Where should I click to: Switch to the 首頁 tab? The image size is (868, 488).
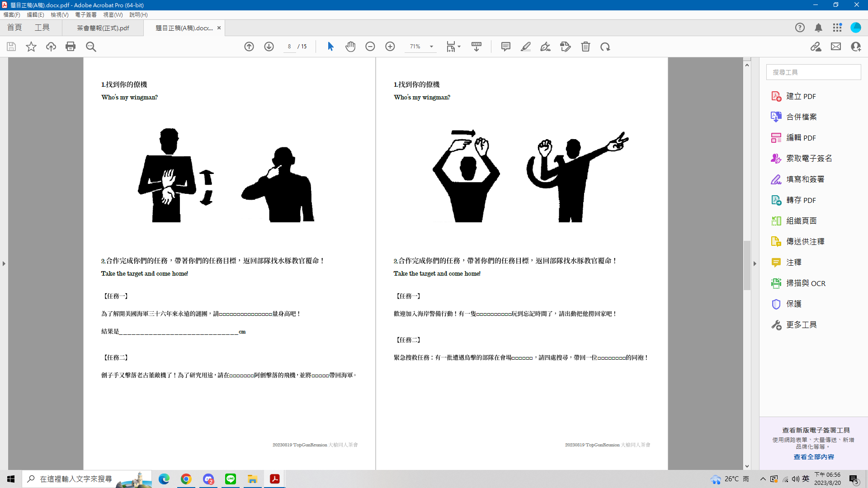tap(14, 28)
